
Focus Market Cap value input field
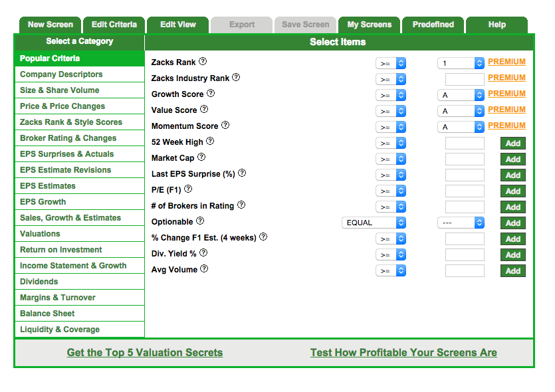point(465,159)
